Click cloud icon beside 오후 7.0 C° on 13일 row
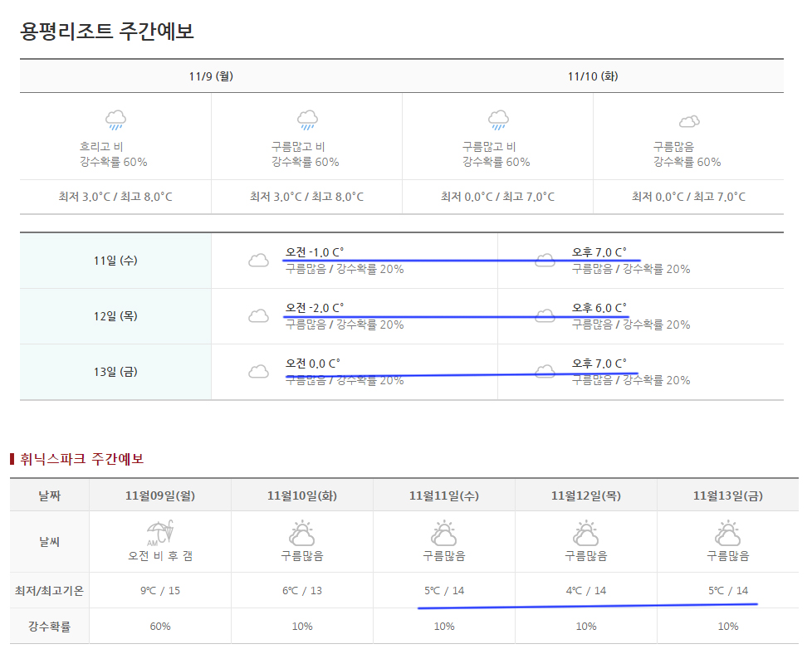Viewport: 812px width, 654px height. coord(545,371)
